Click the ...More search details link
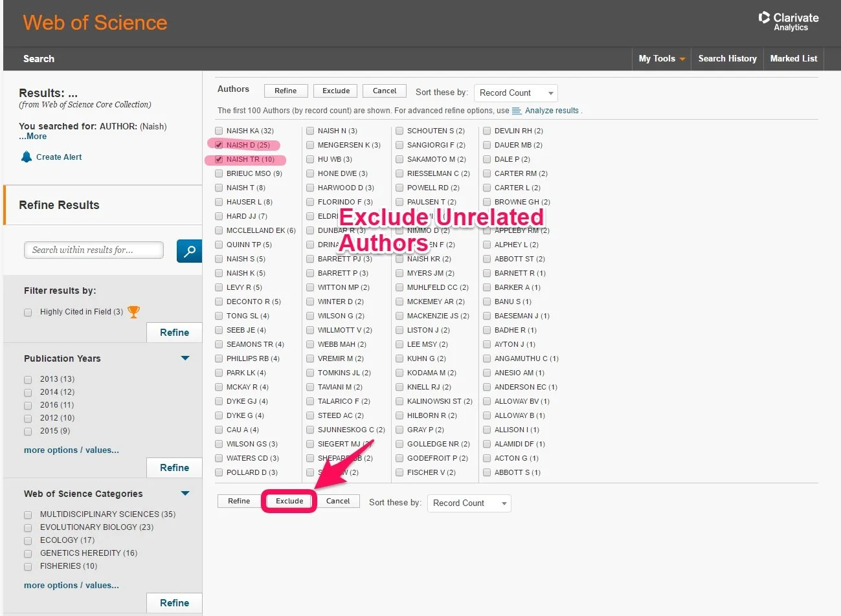 (32, 137)
